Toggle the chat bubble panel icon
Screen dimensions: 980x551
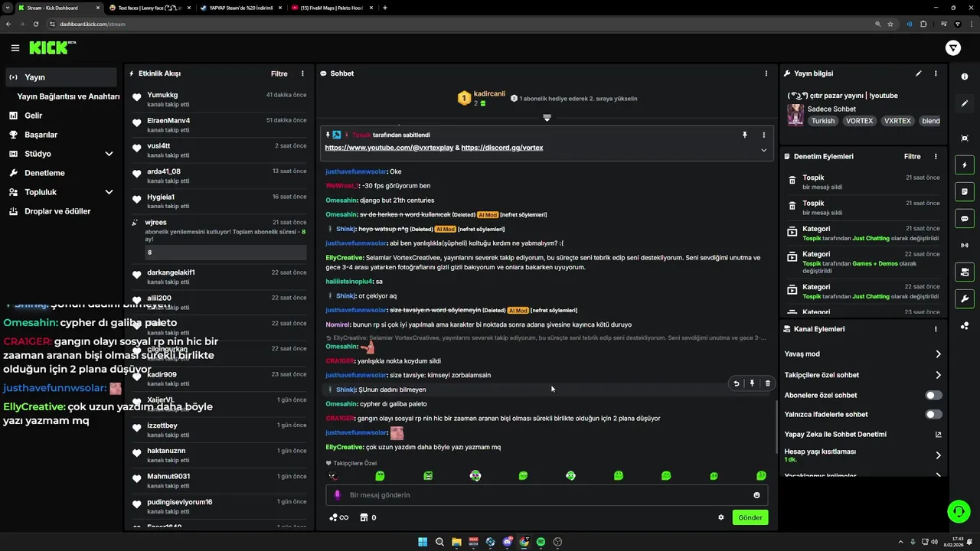coord(965,218)
